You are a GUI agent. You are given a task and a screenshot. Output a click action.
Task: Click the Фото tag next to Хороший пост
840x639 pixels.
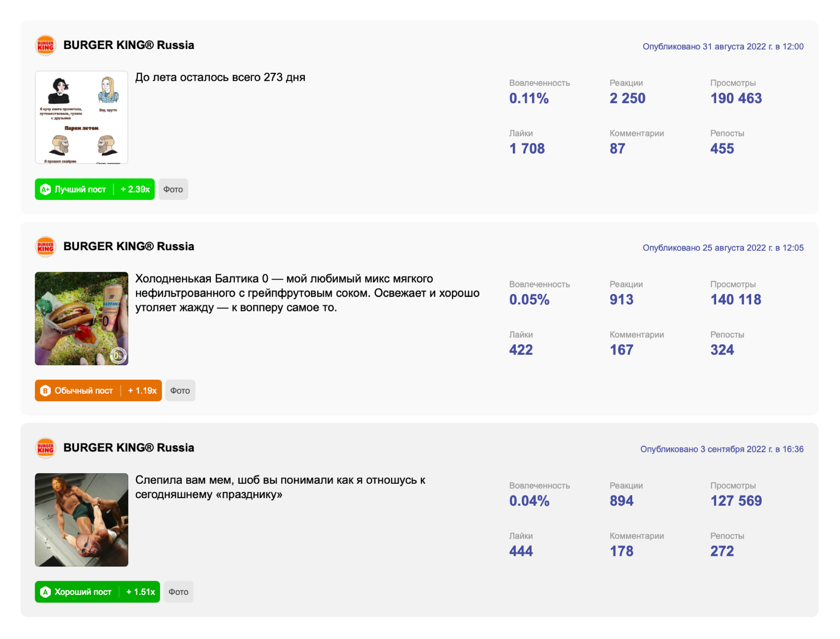(x=178, y=592)
